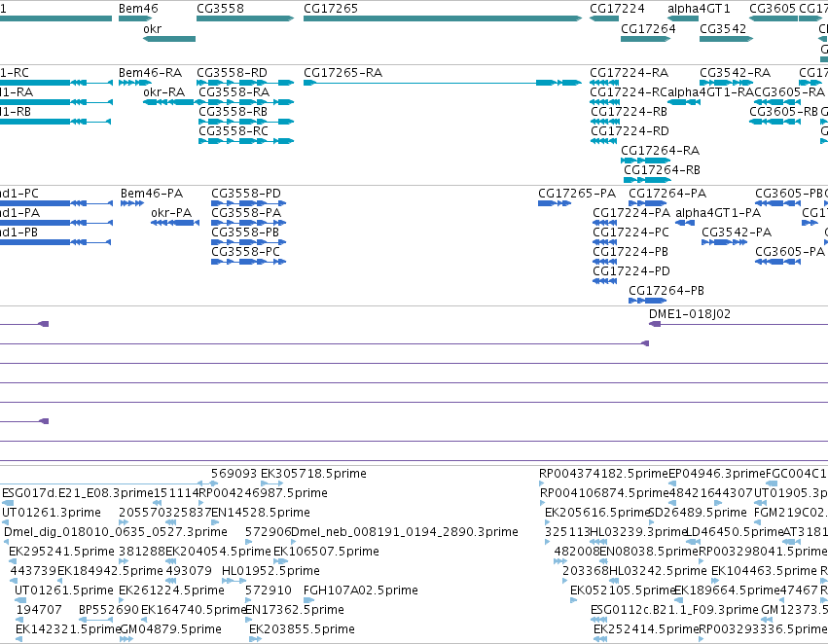Select transcript CG17264-RB
The image size is (828, 644).
click(647, 180)
